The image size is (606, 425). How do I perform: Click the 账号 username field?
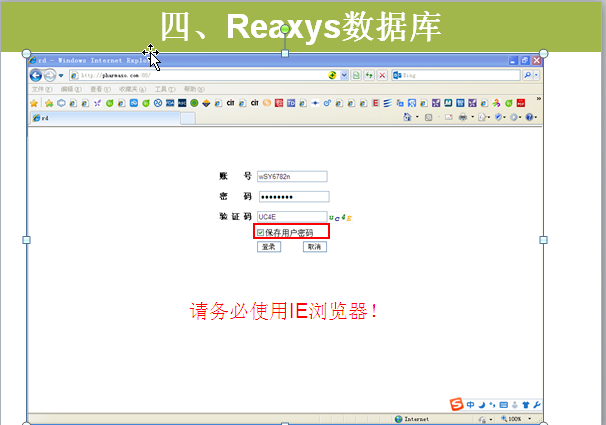tap(292, 177)
